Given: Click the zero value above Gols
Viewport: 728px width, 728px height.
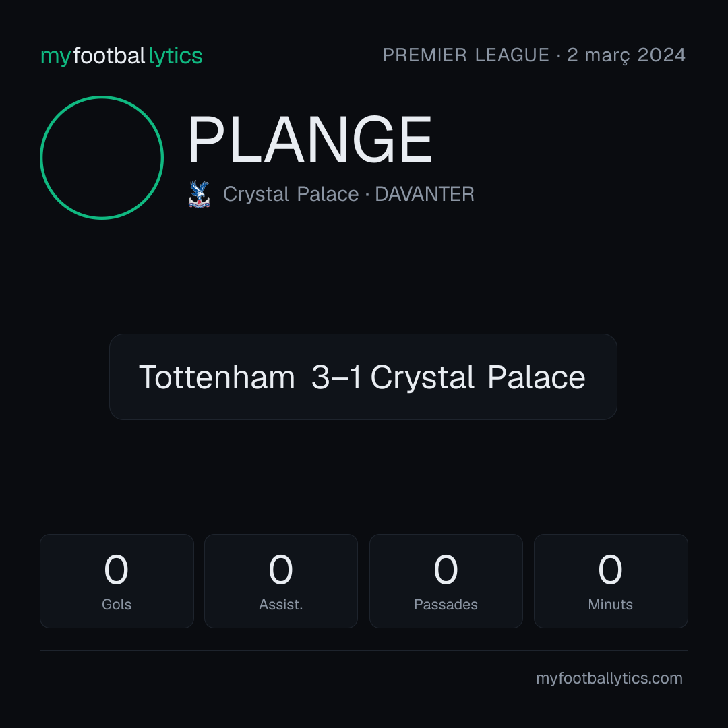Looking at the screenshot, I should click(x=116, y=569).
